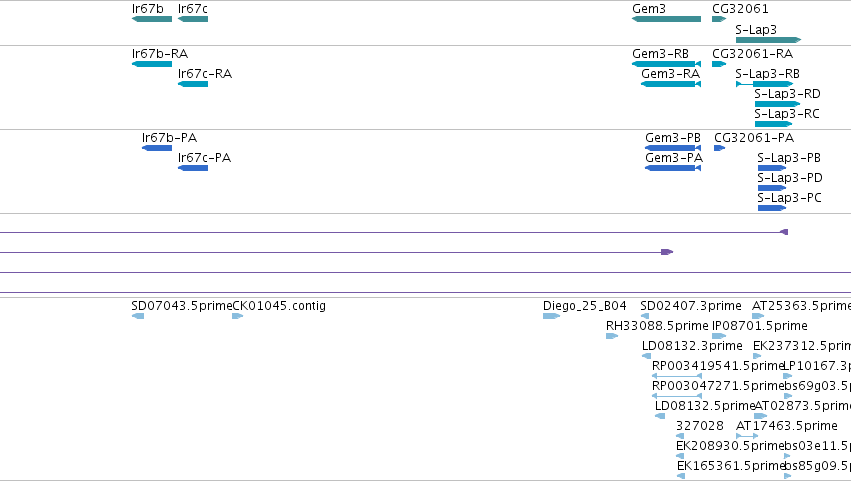Click the CG32061 gene glyph
The width and height of the screenshot is (851, 481).
pos(719,19)
